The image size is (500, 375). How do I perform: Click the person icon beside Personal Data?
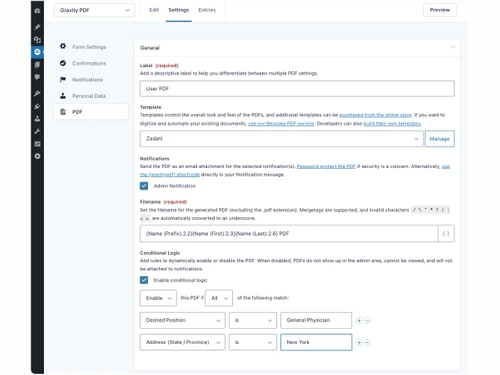63,96
